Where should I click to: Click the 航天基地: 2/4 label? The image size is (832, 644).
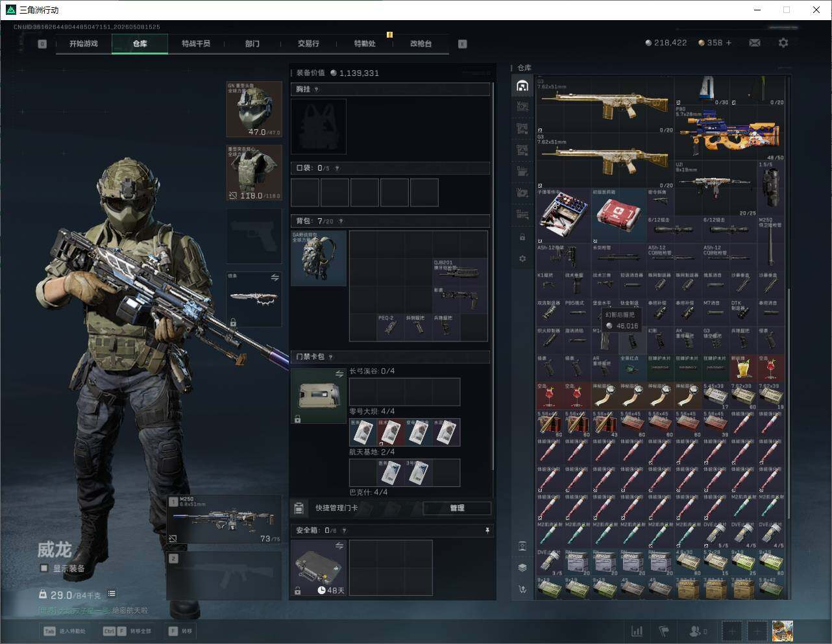click(372, 452)
